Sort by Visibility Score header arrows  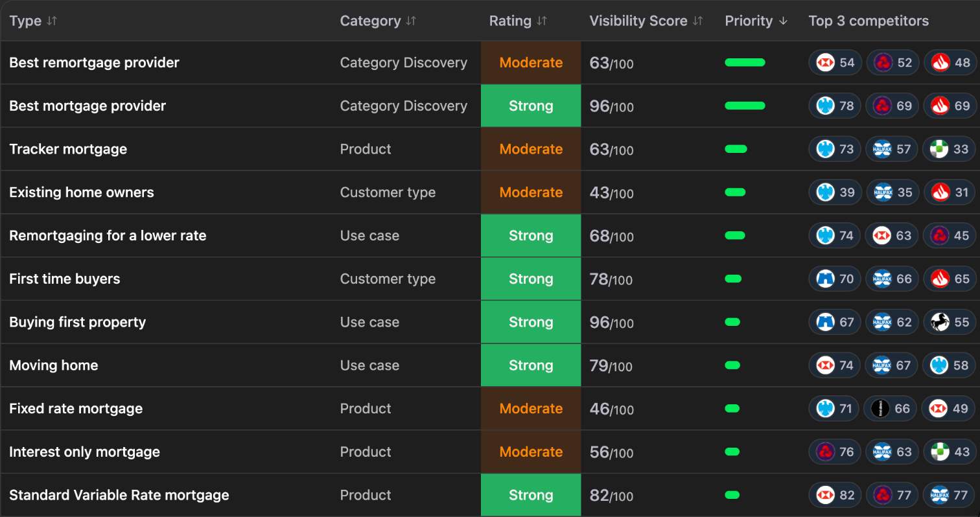click(x=697, y=21)
